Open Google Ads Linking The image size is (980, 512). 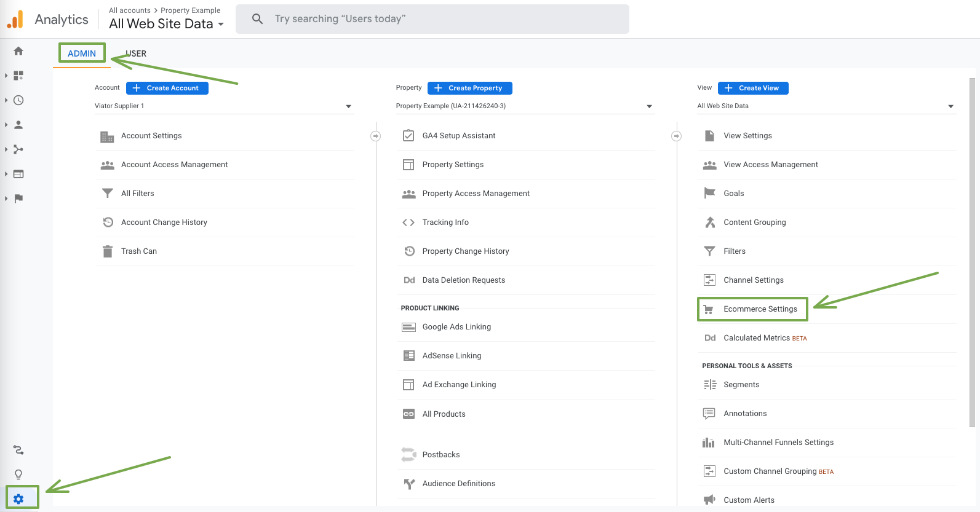456,327
